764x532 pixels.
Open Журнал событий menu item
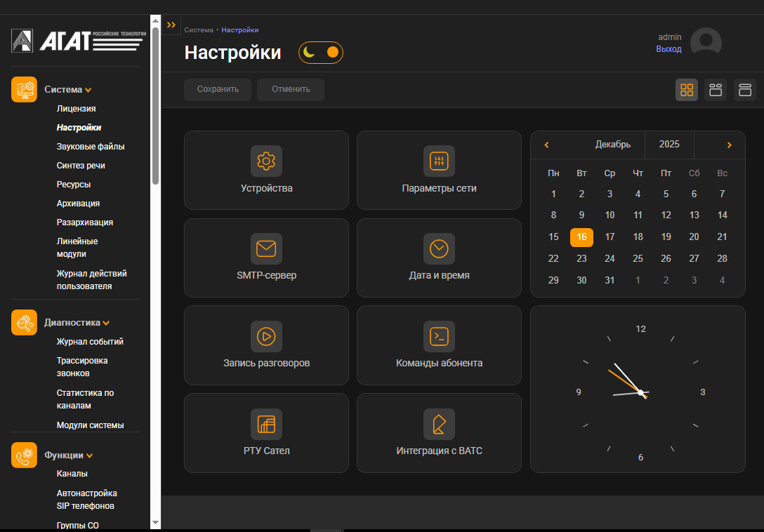pyautogui.click(x=90, y=342)
